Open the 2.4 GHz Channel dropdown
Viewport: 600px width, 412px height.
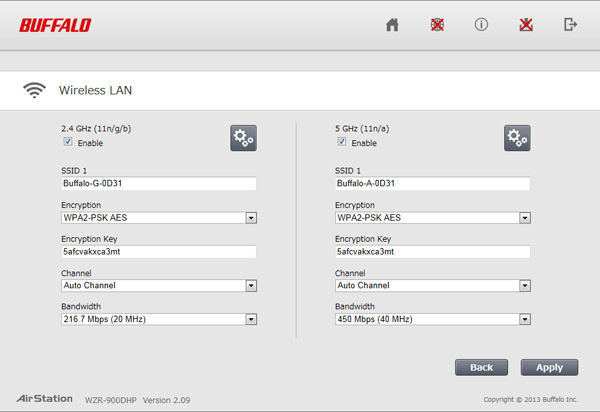[x=159, y=285]
